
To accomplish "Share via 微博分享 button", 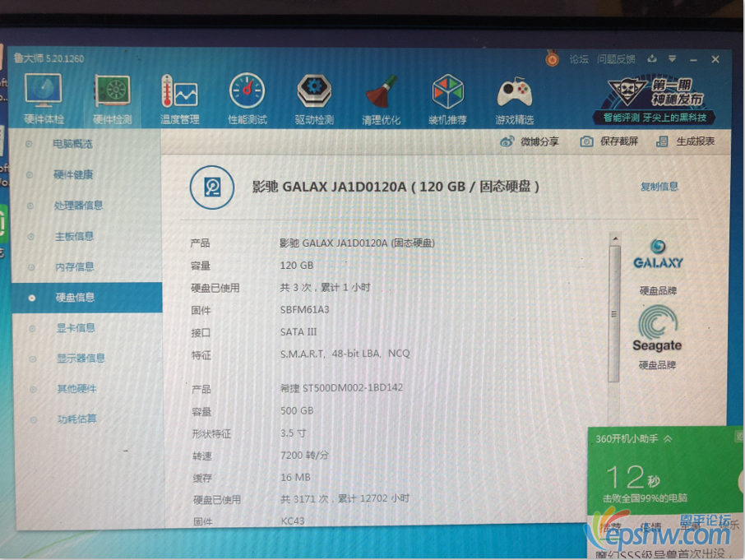I will [x=530, y=141].
